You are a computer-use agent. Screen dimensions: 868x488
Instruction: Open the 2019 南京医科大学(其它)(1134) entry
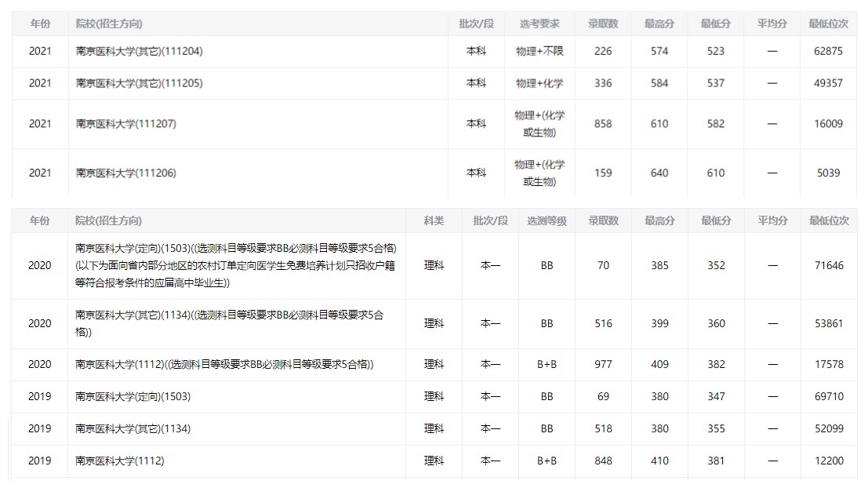point(133,428)
